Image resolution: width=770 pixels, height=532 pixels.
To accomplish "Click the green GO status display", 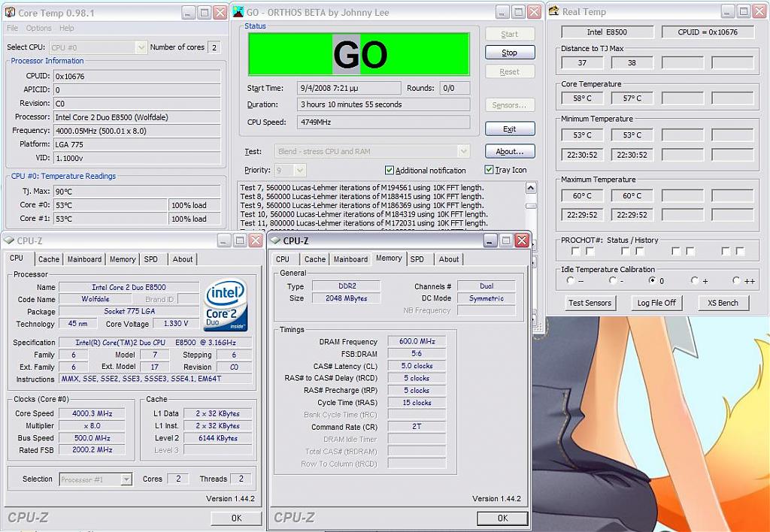I will [x=359, y=54].
